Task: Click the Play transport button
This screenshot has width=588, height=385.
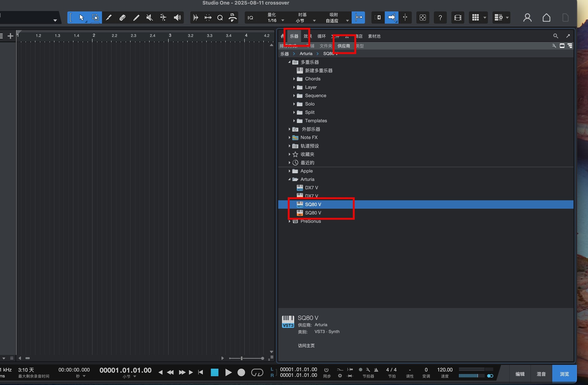Action: (x=228, y=372)
